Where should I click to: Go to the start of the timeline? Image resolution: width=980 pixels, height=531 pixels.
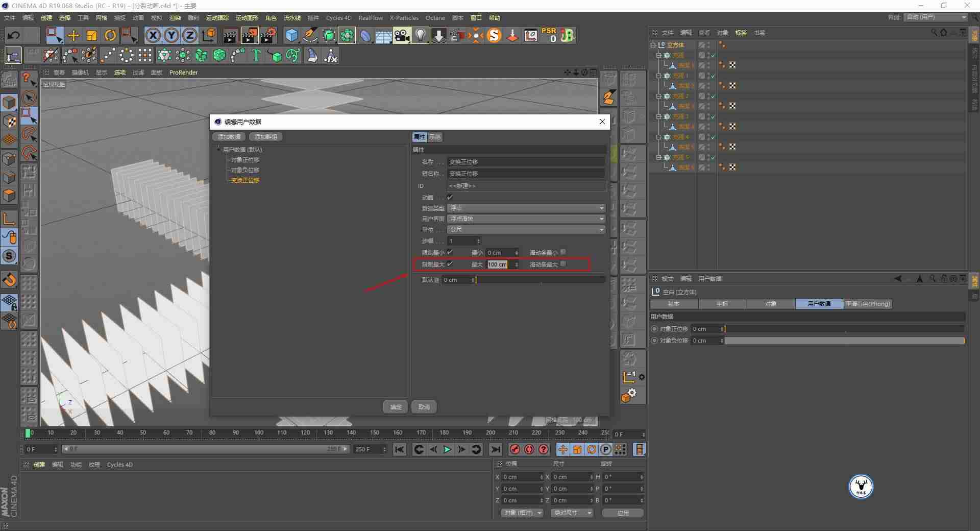tap(400, 449)
